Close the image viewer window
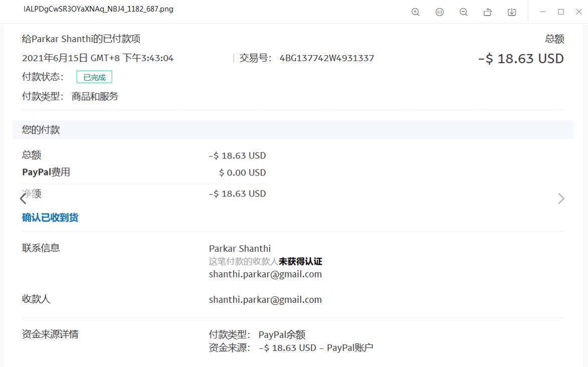The height and width of the screenshot is (367, 588). (x=578, y=12)
